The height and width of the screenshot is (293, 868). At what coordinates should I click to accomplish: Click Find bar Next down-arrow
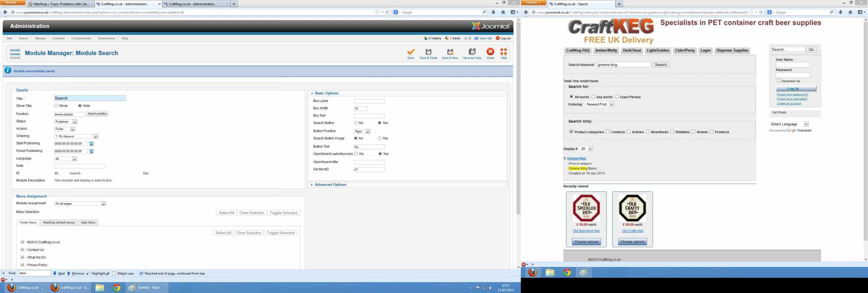[x=55, y=273]
